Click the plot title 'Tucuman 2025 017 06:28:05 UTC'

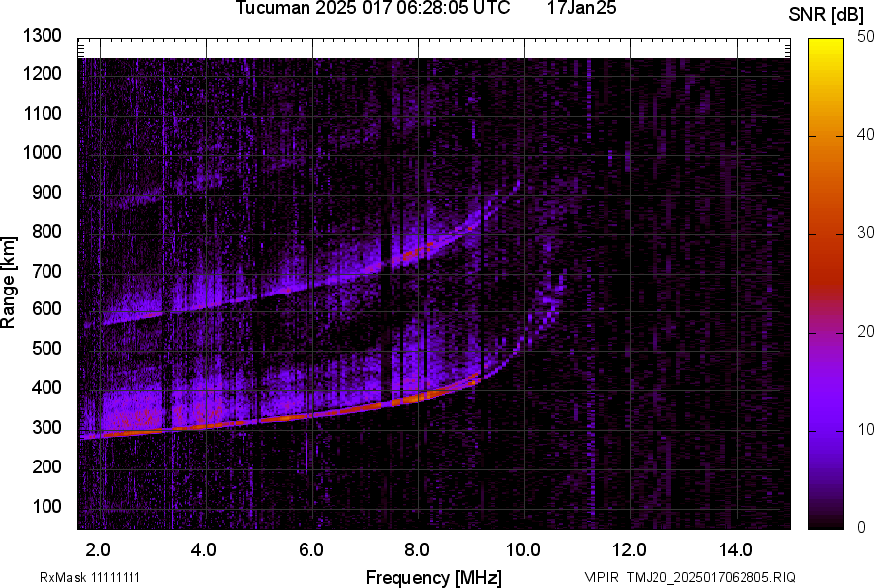click(373, 9)
